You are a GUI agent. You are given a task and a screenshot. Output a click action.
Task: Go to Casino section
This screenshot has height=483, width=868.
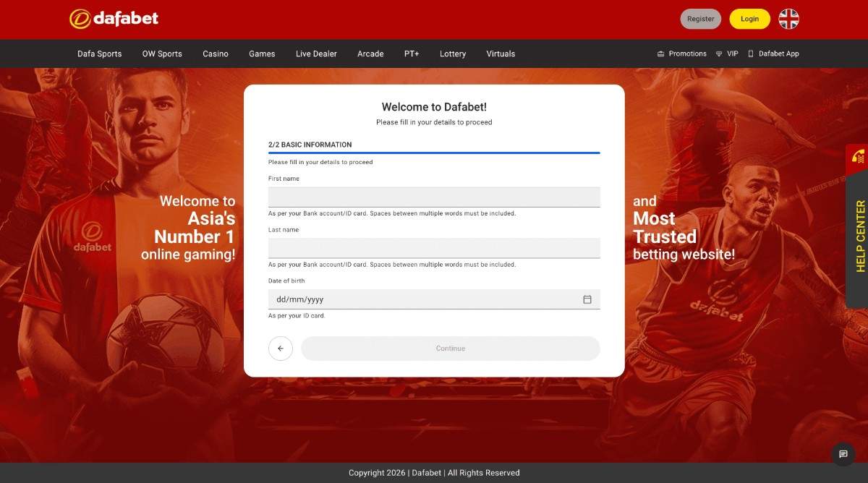[216, 54]
